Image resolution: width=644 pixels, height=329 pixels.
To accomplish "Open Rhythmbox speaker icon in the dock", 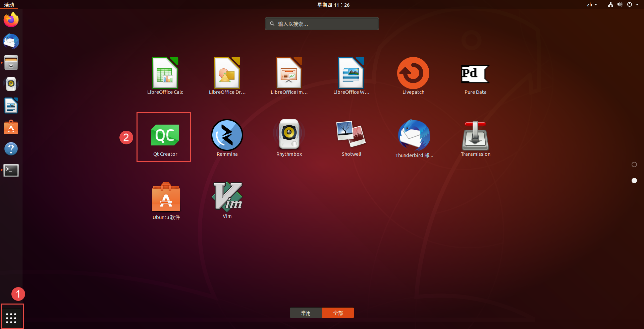I will coord(11,84).
